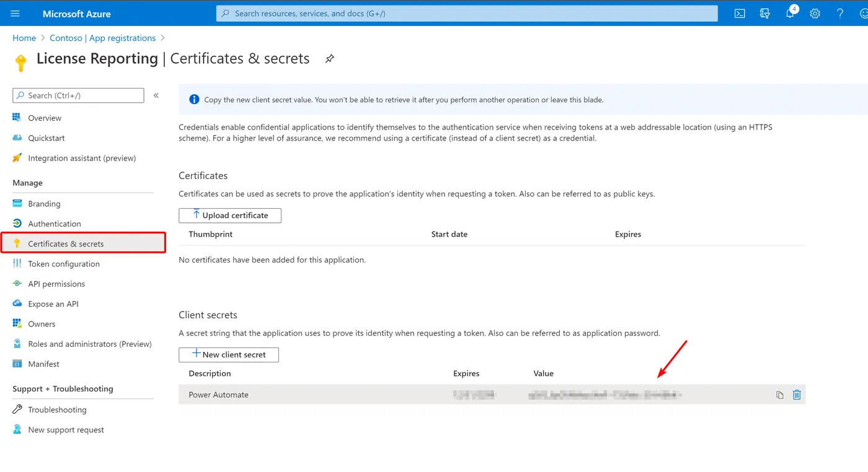Click the Microsoft Azure logo text

77,13
